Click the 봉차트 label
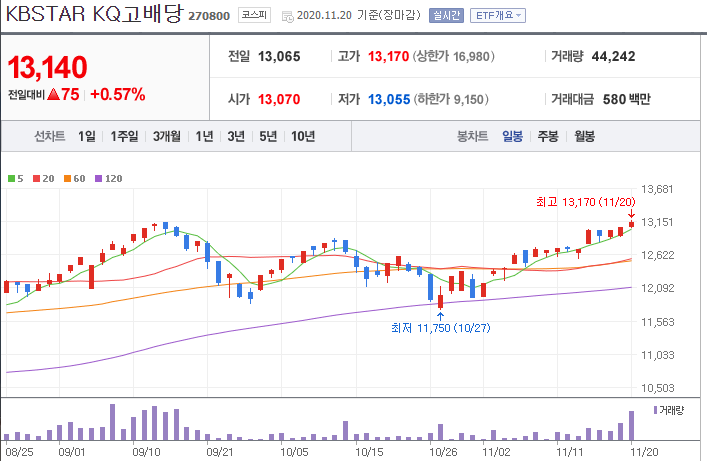 [473, 136]
